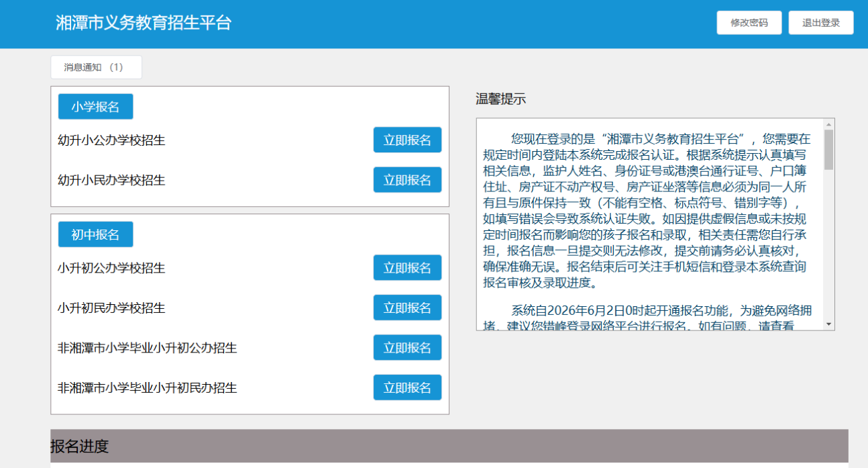Viewport: 868px width, 468px height.
Task: Select the 初中报名 section button
Action: 95,234
